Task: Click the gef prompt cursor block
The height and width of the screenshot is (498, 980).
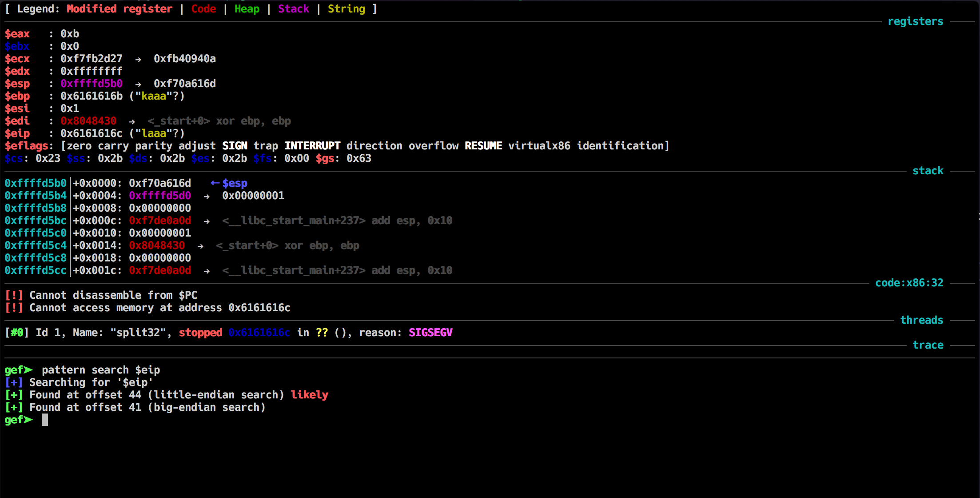Action: tap(45, 420)
